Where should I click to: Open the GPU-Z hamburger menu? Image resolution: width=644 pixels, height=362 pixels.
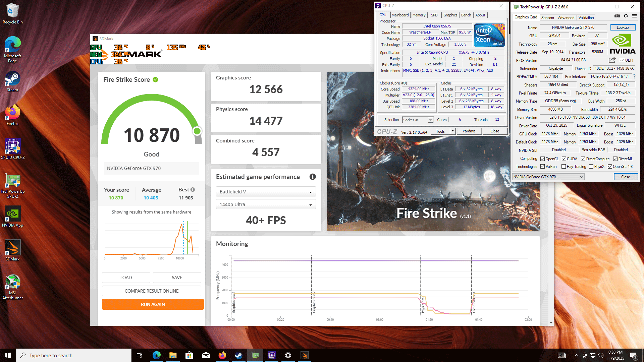click(634, 16)
